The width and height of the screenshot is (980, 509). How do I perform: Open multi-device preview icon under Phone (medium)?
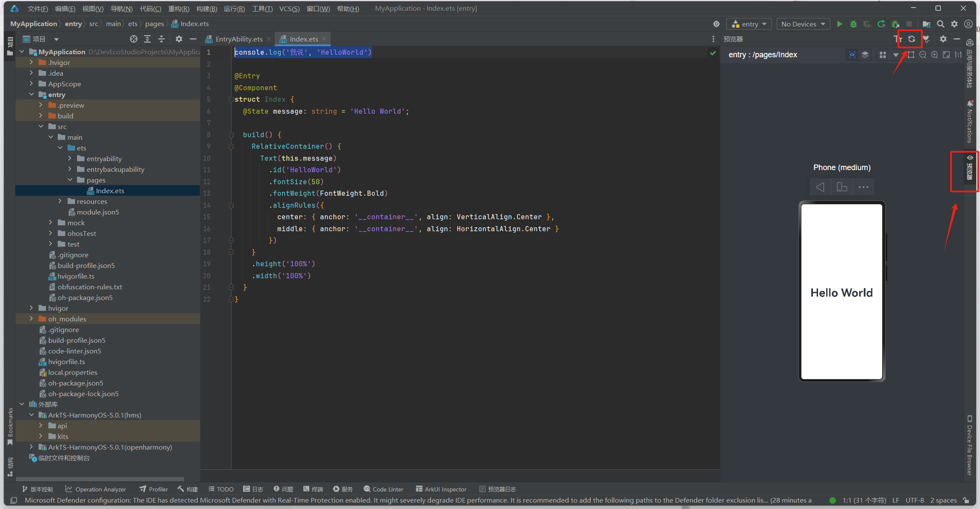coord(842,187)
